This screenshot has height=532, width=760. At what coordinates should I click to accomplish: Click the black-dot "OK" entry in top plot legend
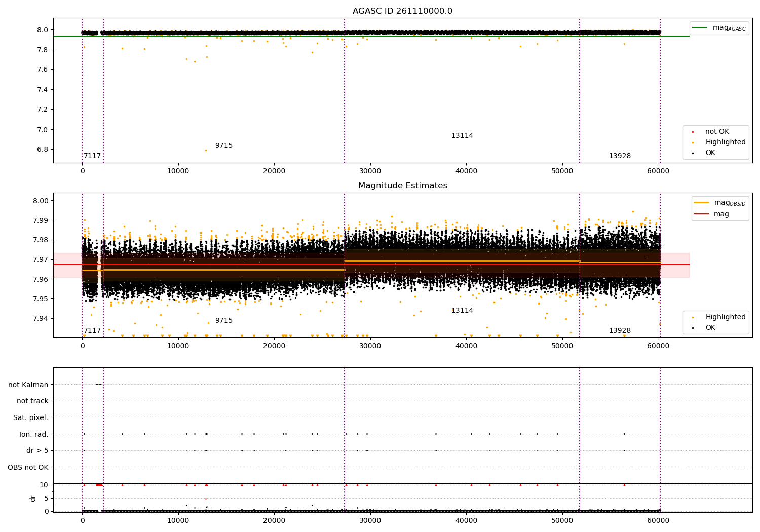(710, 153)
